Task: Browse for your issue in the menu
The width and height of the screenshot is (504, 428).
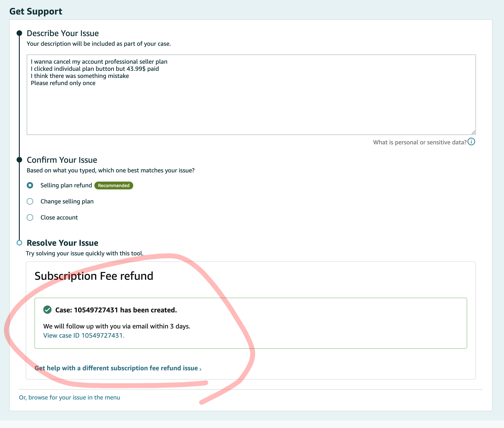Action: point(70,397)
